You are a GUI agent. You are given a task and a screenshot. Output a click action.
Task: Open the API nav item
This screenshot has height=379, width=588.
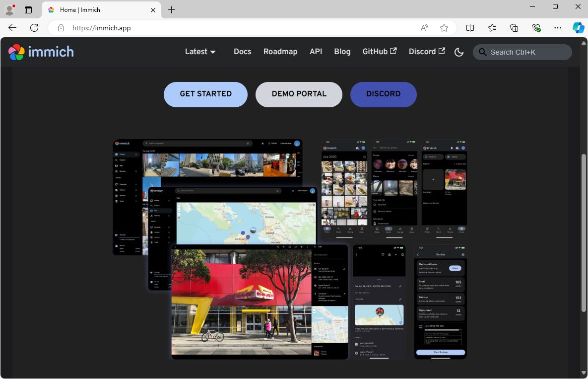(x=316, y=52)
